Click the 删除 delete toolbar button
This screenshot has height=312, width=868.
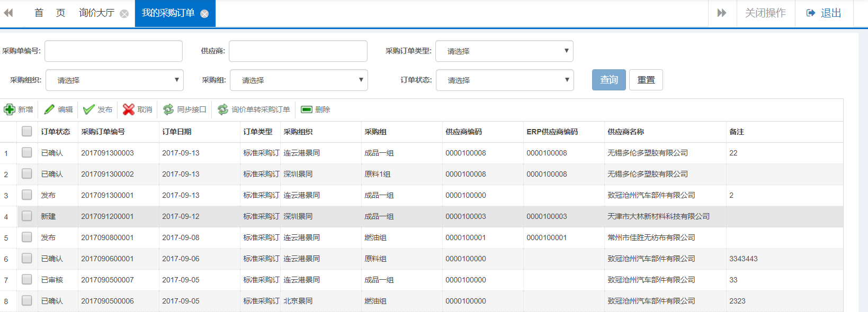tap(315, 109)
